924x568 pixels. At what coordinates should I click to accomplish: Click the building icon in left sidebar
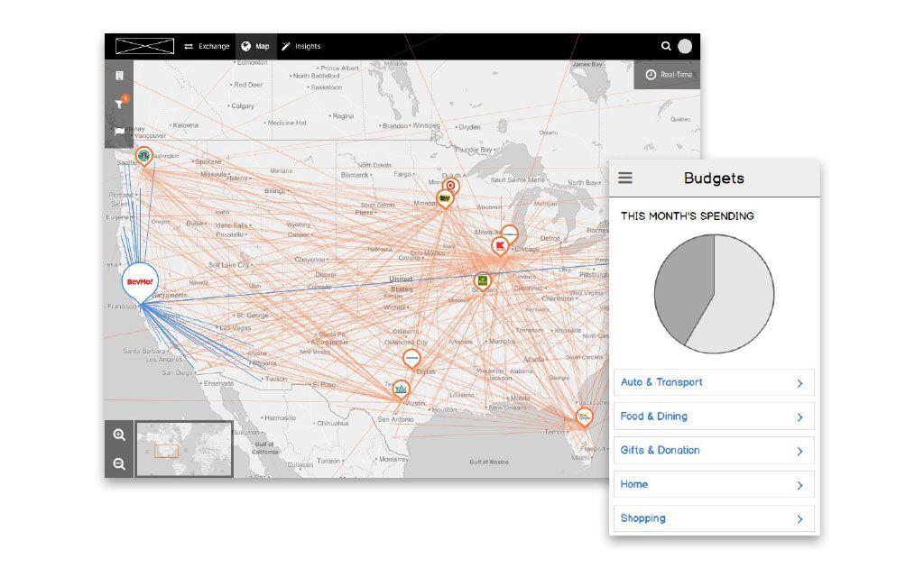tap(119, 76)
